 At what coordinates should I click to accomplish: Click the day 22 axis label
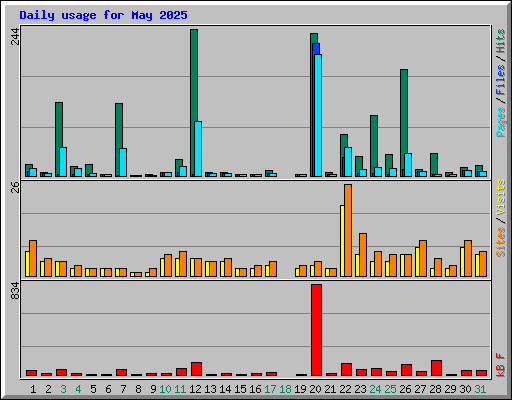click(x=345, y=389)
